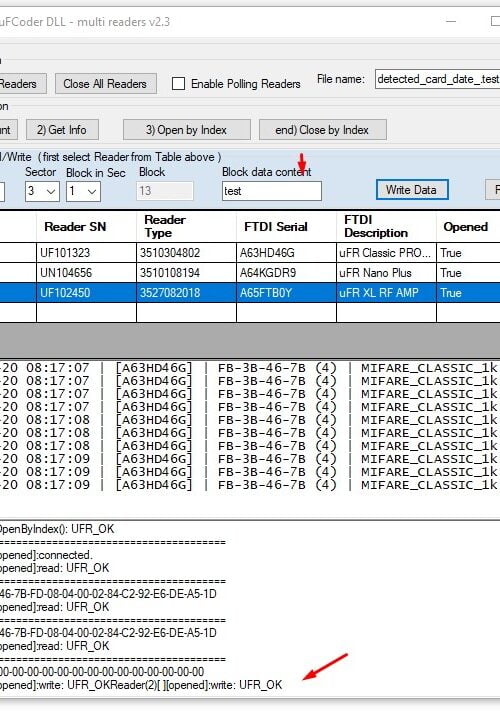500x711 pixels.
Task: Click the Opened column header
Action: pos(468,226)
